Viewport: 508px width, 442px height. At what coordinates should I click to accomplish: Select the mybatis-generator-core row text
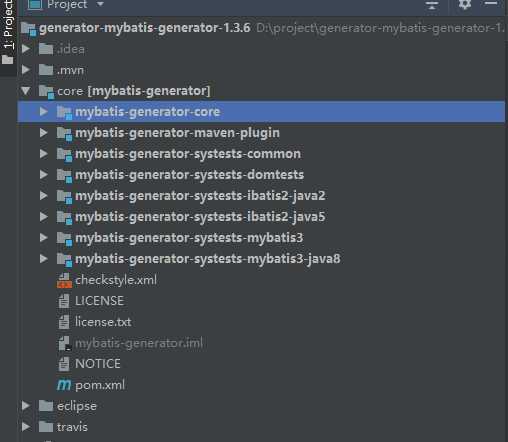click(148, 112)
